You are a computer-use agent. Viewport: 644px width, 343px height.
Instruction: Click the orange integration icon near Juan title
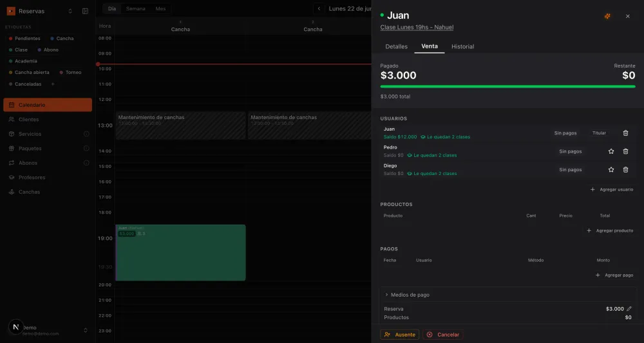click(607, 16)
